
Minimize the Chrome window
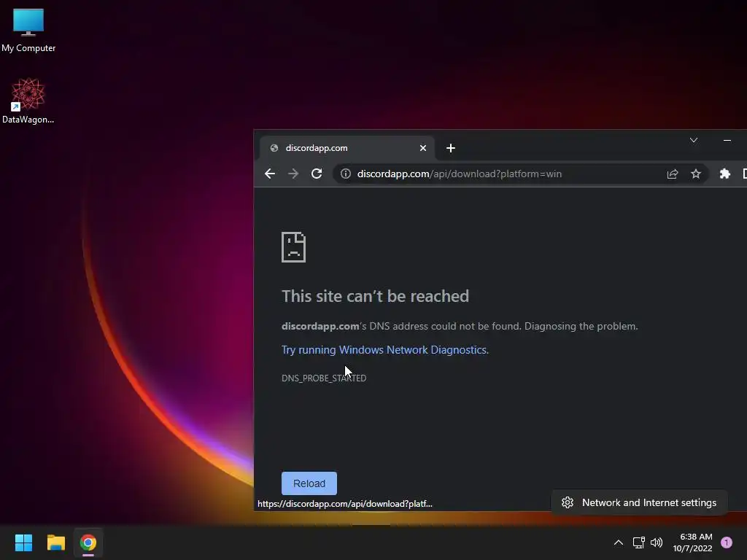(x=727, y=140)
